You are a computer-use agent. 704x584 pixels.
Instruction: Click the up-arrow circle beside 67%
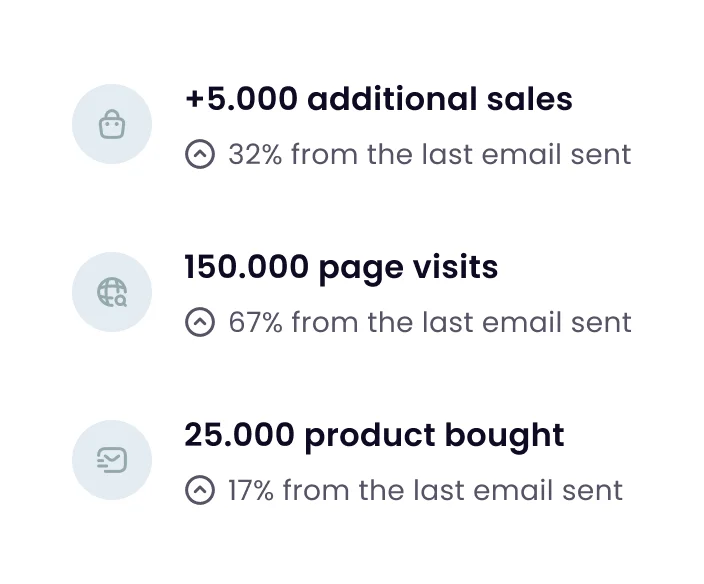click(200, 322)
